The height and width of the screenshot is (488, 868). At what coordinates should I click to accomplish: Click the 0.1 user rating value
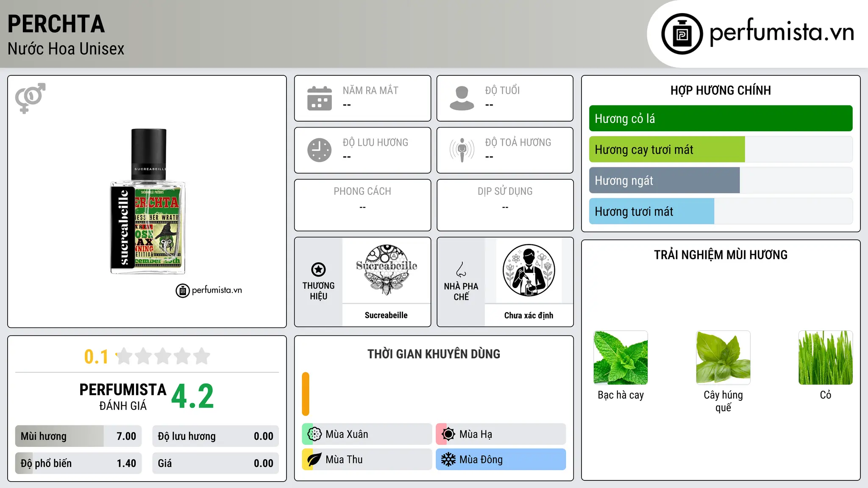(x=96, y=357)
